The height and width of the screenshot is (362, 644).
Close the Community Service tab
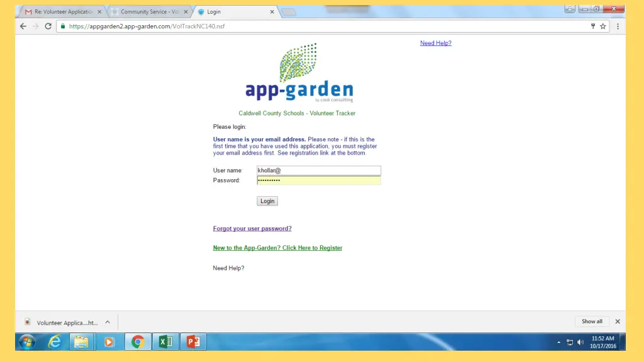click(x=186, y=12)
